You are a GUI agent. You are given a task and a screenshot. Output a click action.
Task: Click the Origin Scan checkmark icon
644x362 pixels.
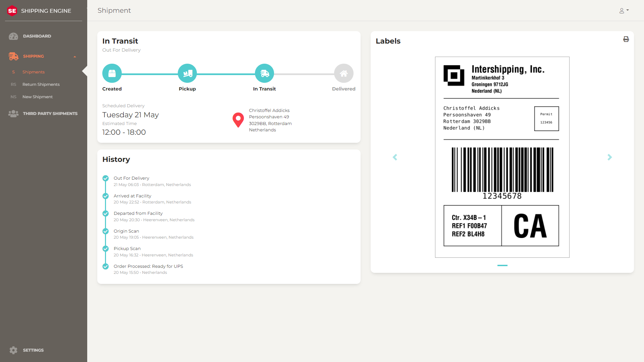106,231
